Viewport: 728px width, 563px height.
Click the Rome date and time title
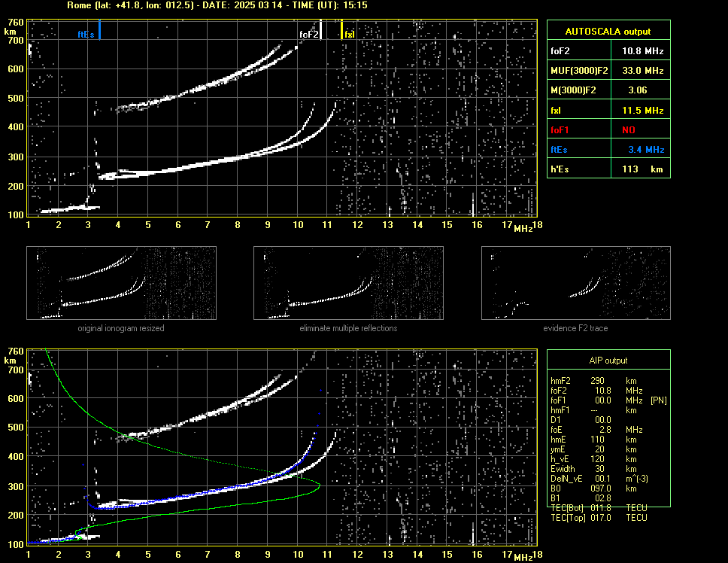click(217, 5)
